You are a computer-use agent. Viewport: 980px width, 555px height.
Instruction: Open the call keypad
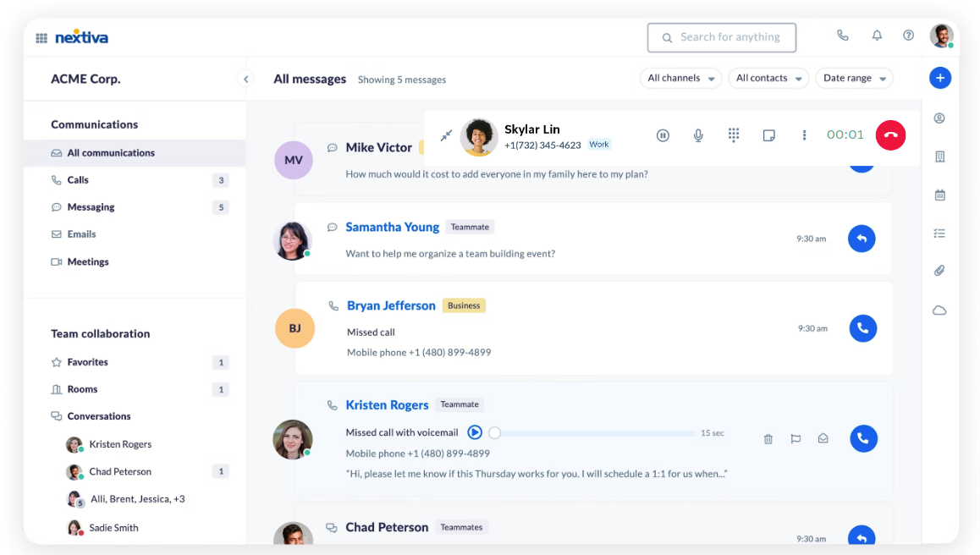[x=734, y=135]
